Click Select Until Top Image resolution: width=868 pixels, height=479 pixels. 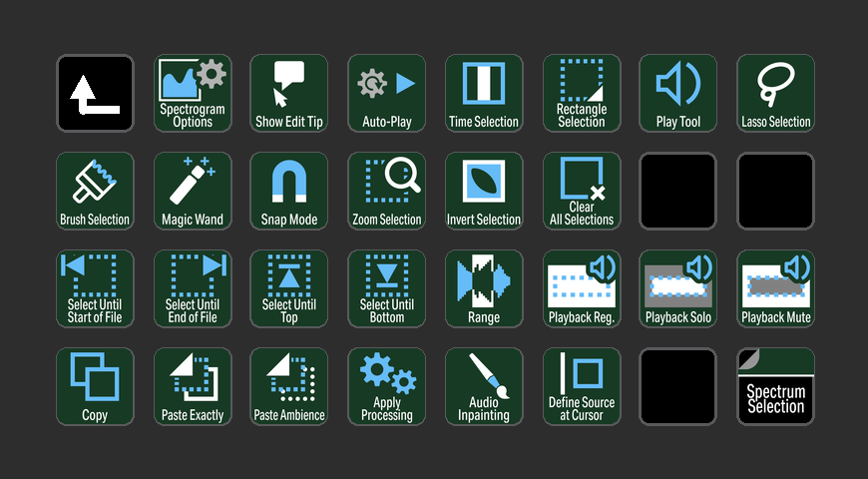click(x=289, y=288)
